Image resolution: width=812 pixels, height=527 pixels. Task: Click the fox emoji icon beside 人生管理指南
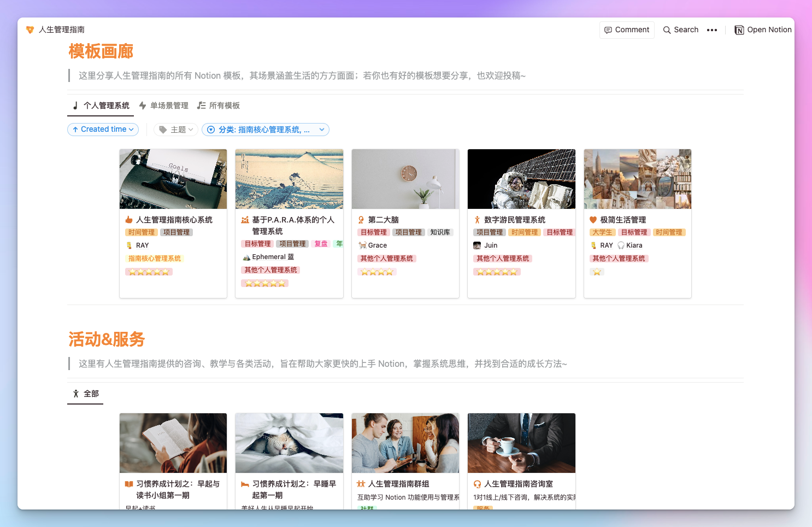pos(30,30)
